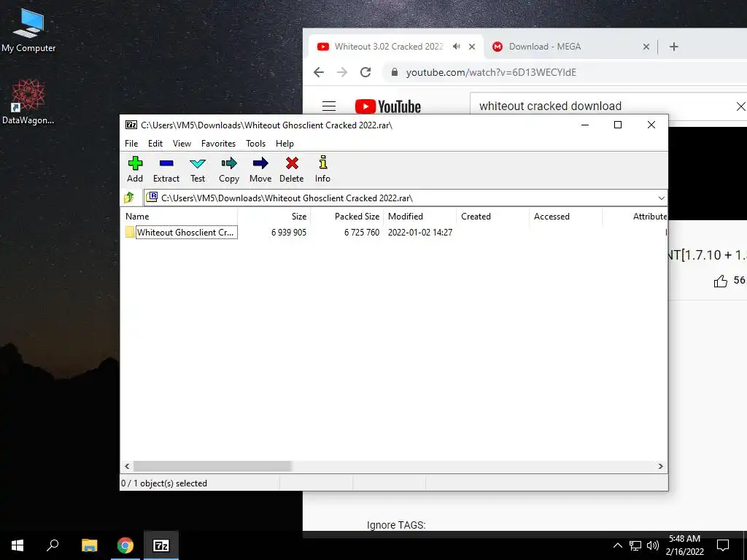Sort by the Size column header
Image resolution: width=747 pixels, height=560 pixels.
click(274, 216)
